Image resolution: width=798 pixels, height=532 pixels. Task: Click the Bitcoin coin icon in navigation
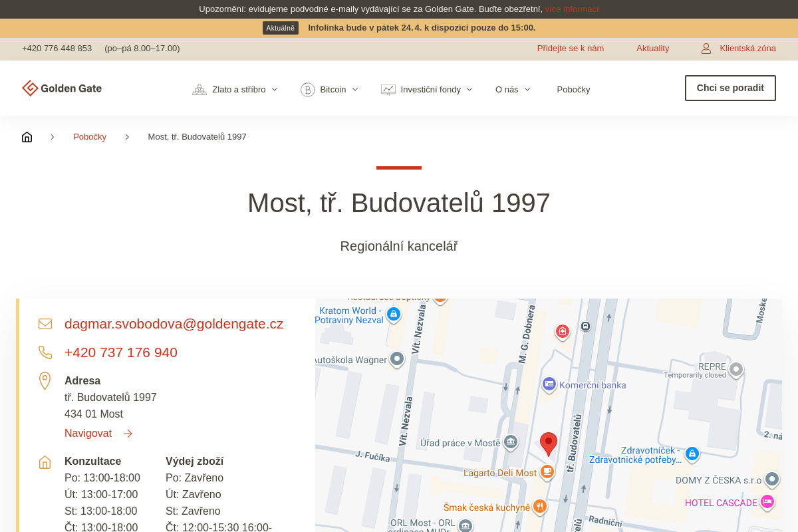(307, 90)
